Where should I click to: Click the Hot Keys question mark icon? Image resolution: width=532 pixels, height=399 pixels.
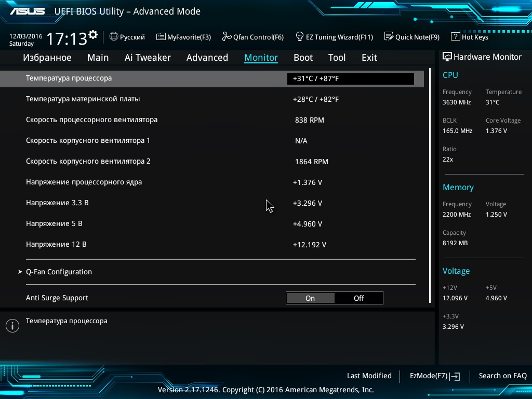coord(455,36)
